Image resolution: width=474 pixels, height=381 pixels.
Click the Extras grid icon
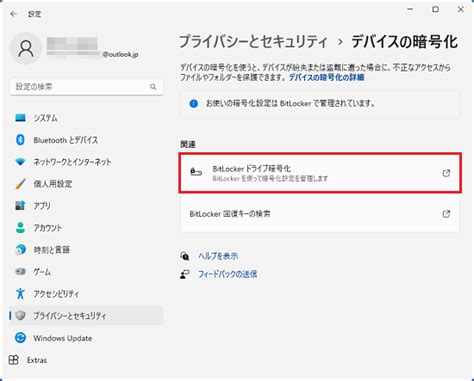(14, 360)
